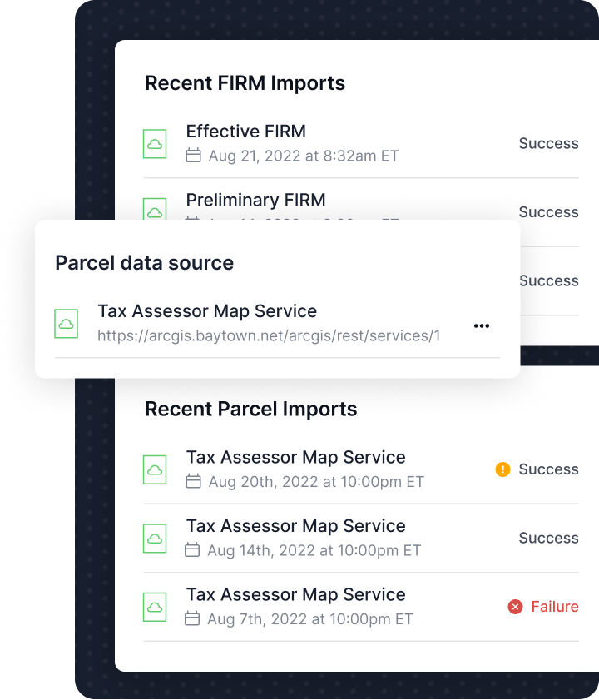Click the Tax Assessor Map Service data source title

click(x=207, y=311)
